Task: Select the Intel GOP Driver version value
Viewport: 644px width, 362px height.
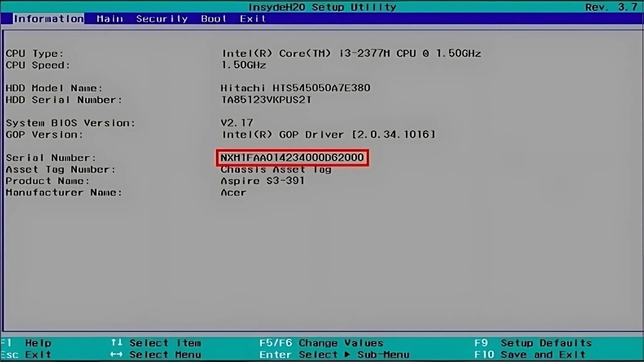Action: 328,135
